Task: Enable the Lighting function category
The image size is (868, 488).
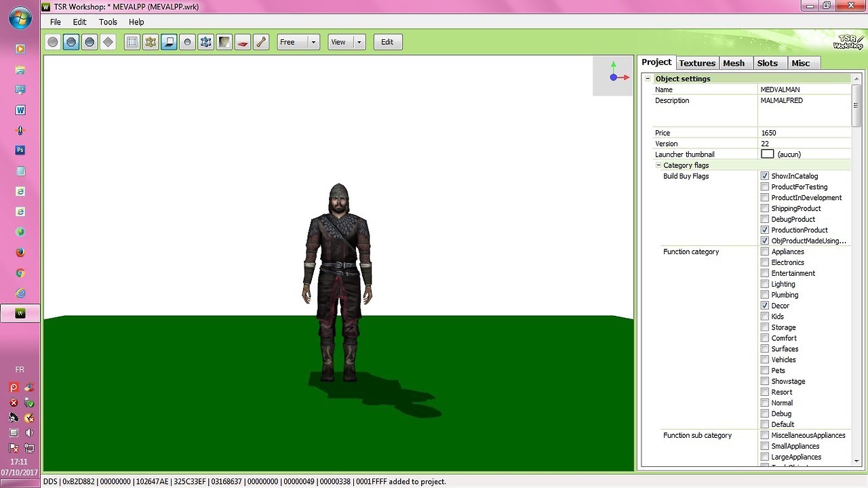Action: coord(765,284)
